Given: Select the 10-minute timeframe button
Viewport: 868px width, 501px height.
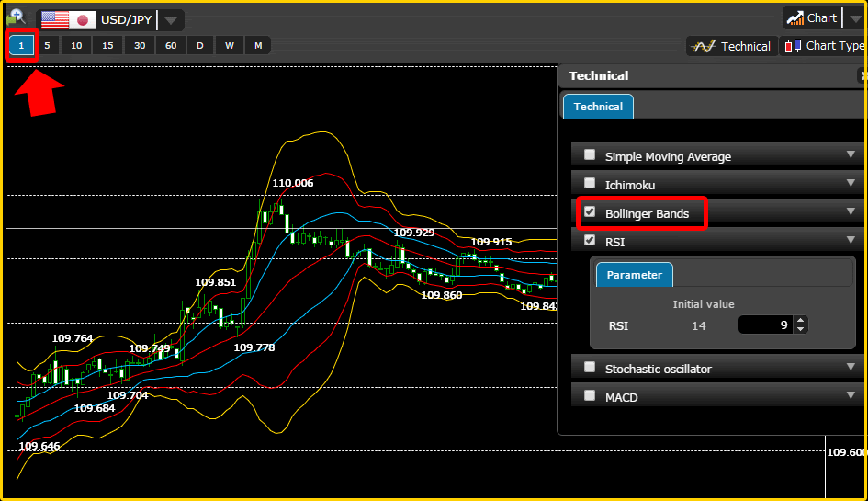Looking at the screenshot, I should 76,45.
